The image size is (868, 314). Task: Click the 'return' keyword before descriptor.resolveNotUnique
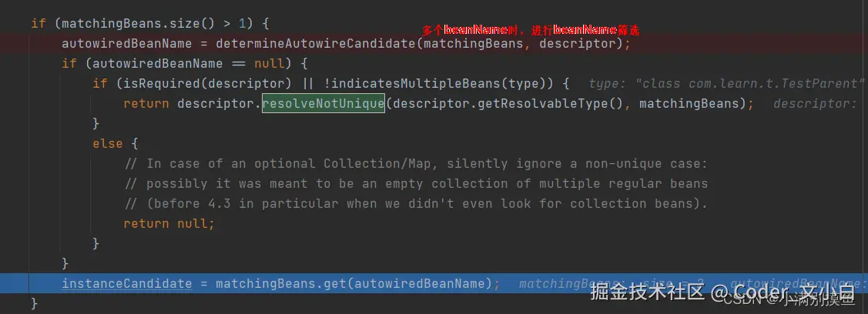pyautogui.click(x=146, y=103)
